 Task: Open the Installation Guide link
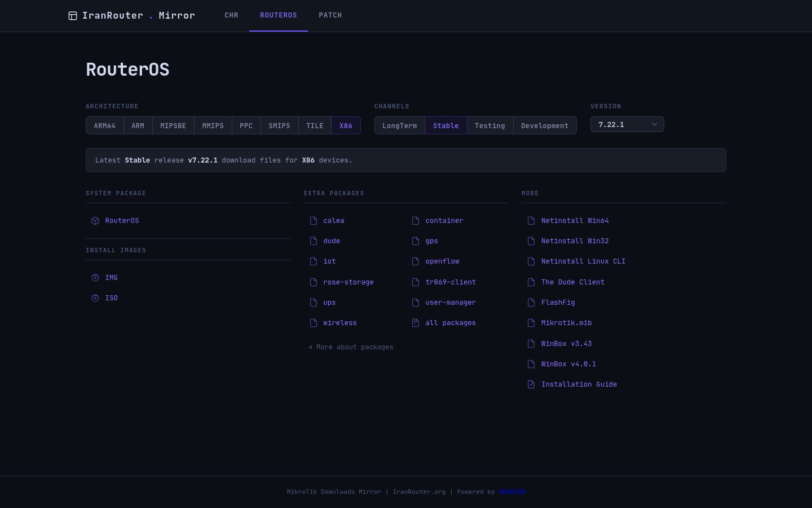click(579, 384)
